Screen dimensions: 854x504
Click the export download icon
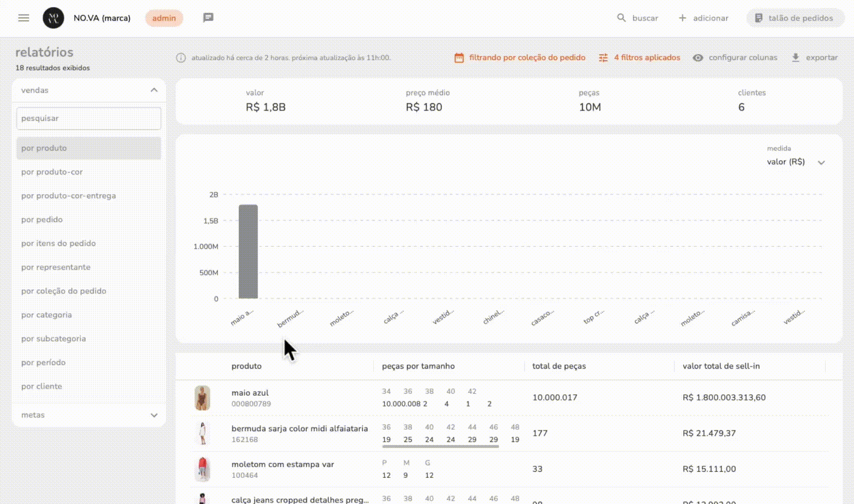pos(796,58)
